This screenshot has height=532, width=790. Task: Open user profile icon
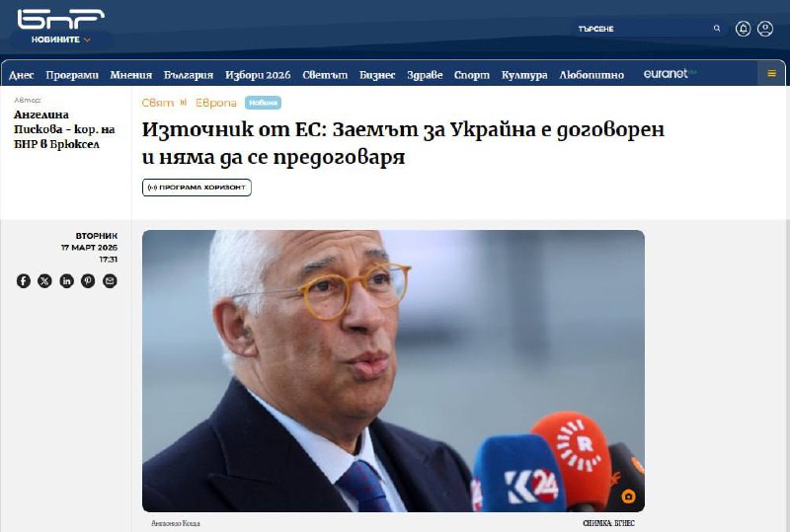[765, 29]
